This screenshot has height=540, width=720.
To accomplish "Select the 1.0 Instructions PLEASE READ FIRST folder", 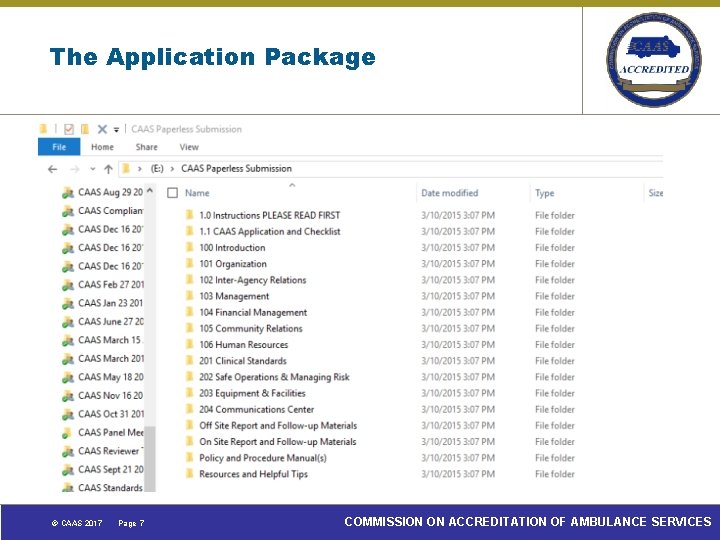I will pos(270,215).
